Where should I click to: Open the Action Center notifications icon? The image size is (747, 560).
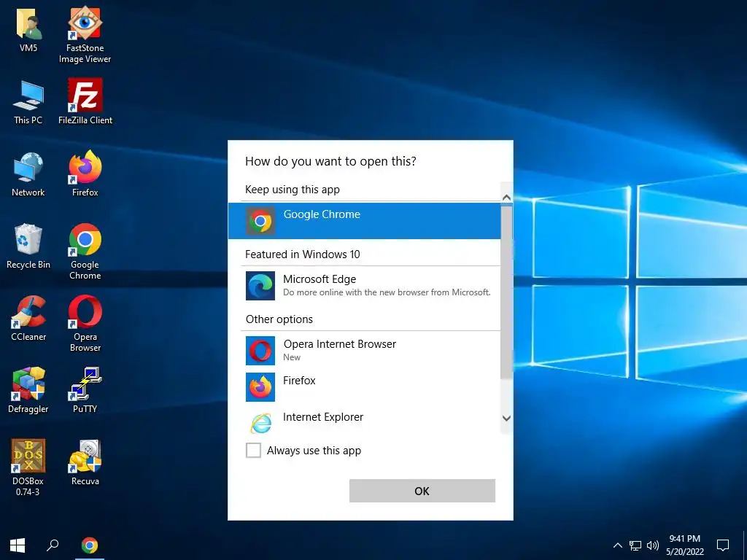pyautogui.click(x=723, y=545)
